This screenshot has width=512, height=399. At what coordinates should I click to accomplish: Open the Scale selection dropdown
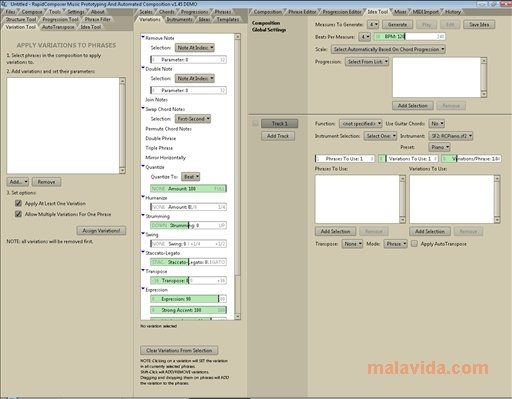(388, 49)
